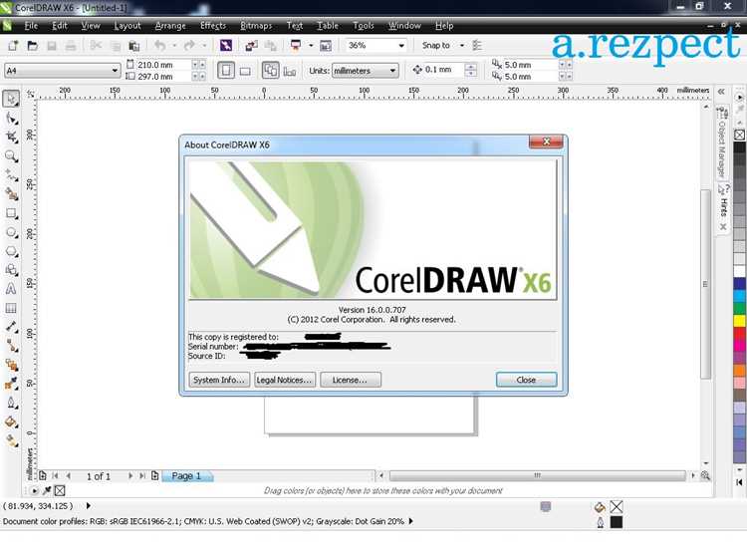Open the Tools menu

pos(363,26)
